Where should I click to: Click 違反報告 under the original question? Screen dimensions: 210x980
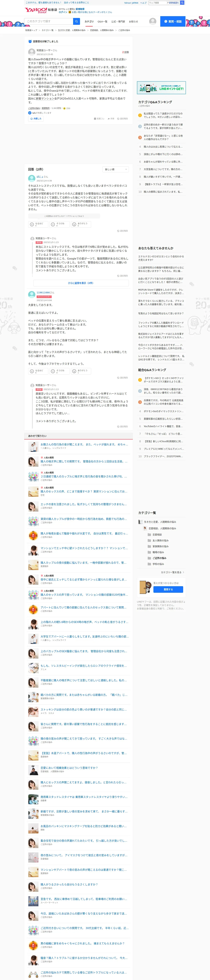coord(122,119)
